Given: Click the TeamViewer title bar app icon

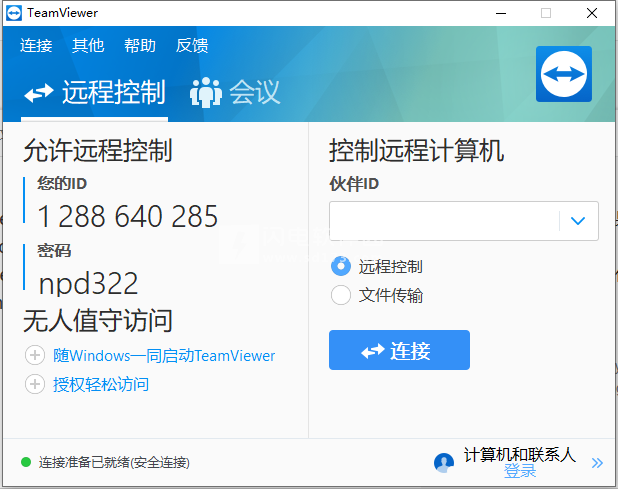Looking at the screenshot, I should pyautogui.click(x=14, y=13).
